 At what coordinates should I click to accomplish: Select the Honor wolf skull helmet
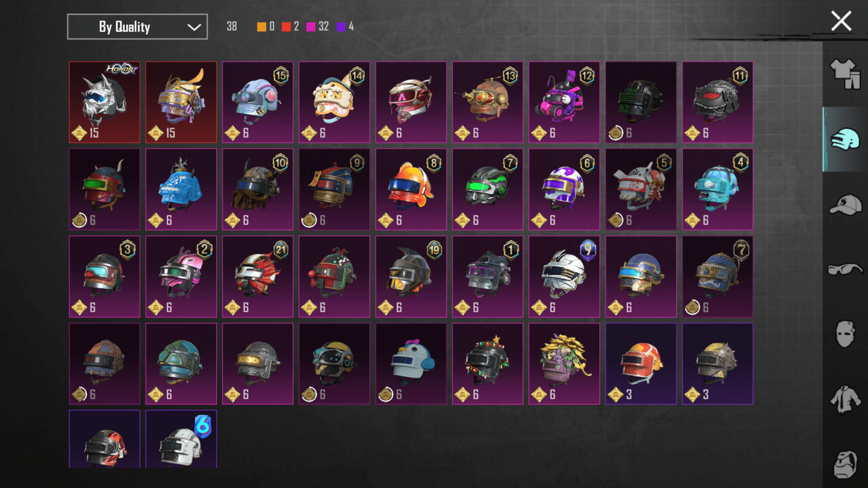pyautogui.click(x=104, y=102)
